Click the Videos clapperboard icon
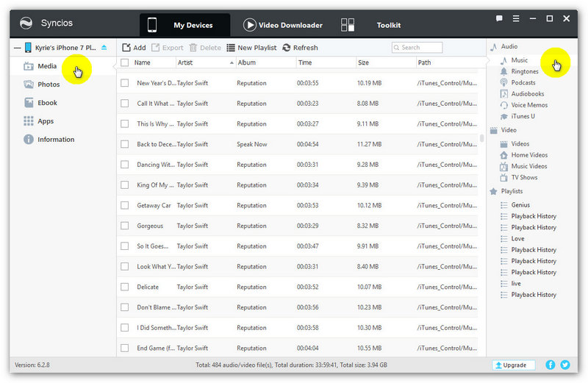 (503, 143)
